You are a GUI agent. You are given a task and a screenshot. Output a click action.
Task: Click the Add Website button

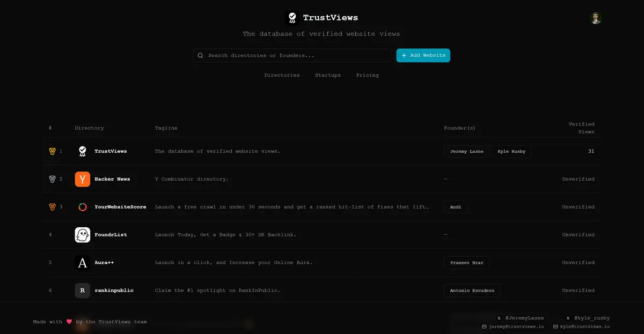tap(423, 55)
